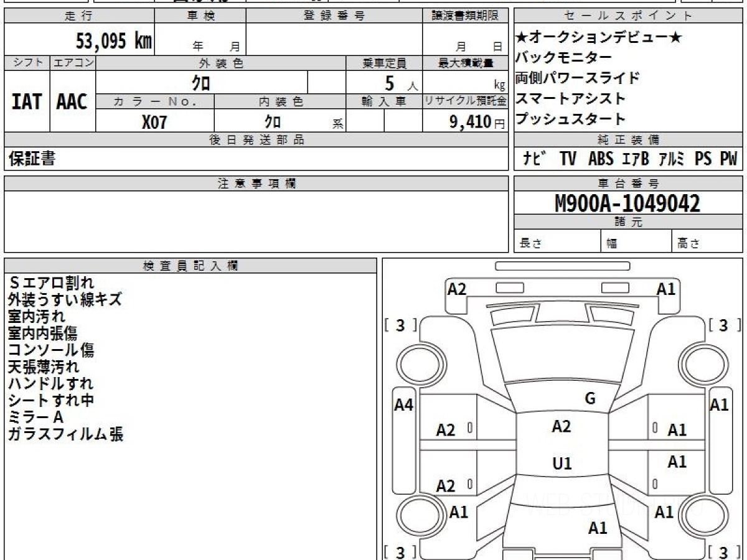Click the 注意事項欄 section header
This screenshot has width=747, height=560.
[256, 184]
